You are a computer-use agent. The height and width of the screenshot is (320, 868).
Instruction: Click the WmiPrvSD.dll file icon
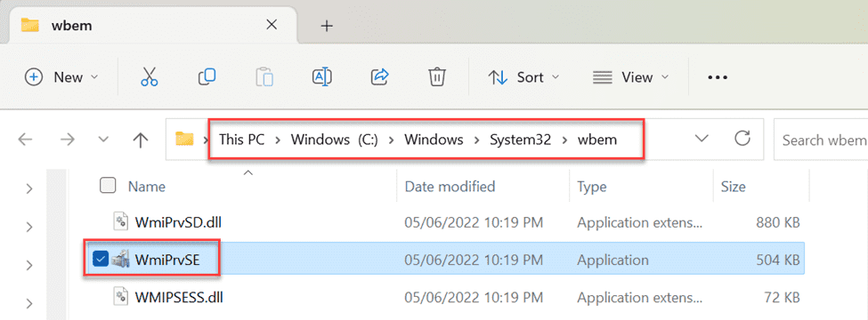pos(121,222)
